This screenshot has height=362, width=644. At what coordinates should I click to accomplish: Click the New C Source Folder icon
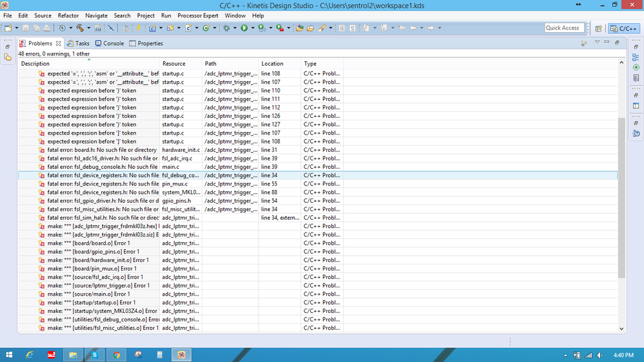170,28
